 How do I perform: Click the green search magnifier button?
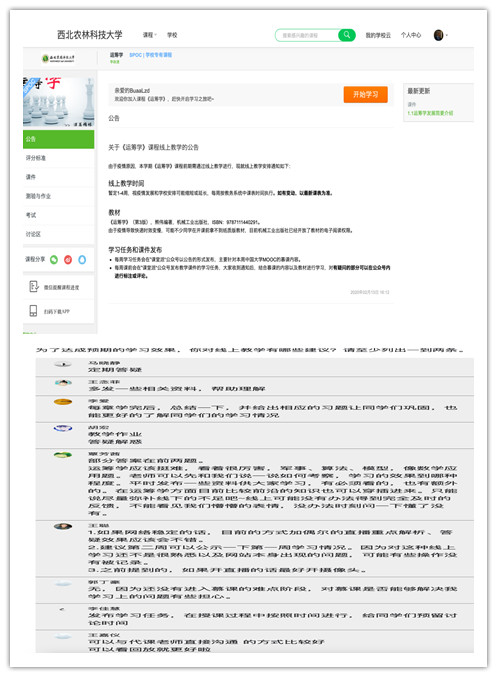346,35
